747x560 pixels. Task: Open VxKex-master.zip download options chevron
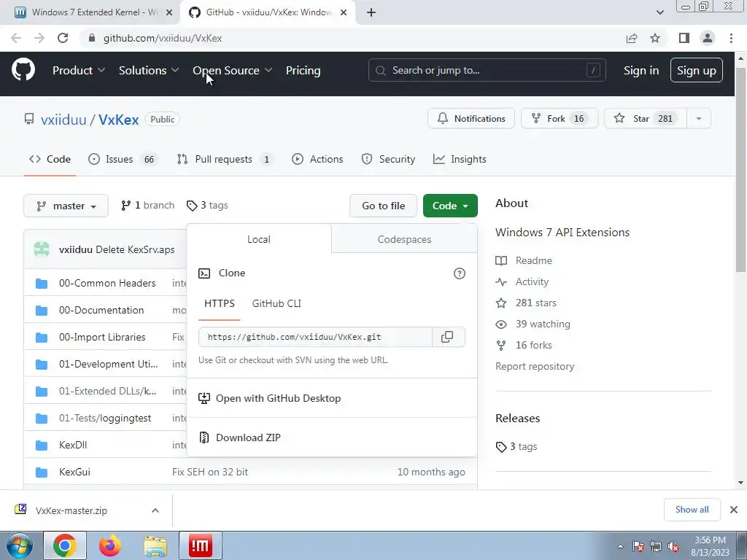(155, 510)
